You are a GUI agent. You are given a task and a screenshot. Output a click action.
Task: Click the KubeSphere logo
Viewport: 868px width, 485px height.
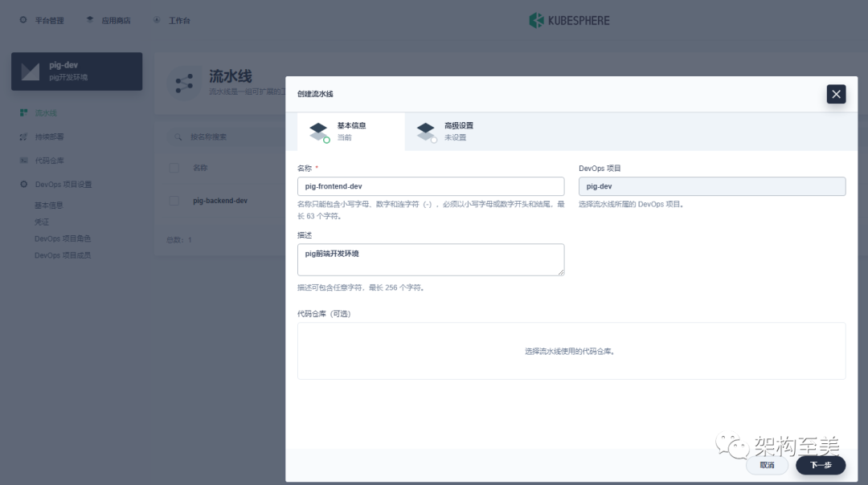(569, 20)
